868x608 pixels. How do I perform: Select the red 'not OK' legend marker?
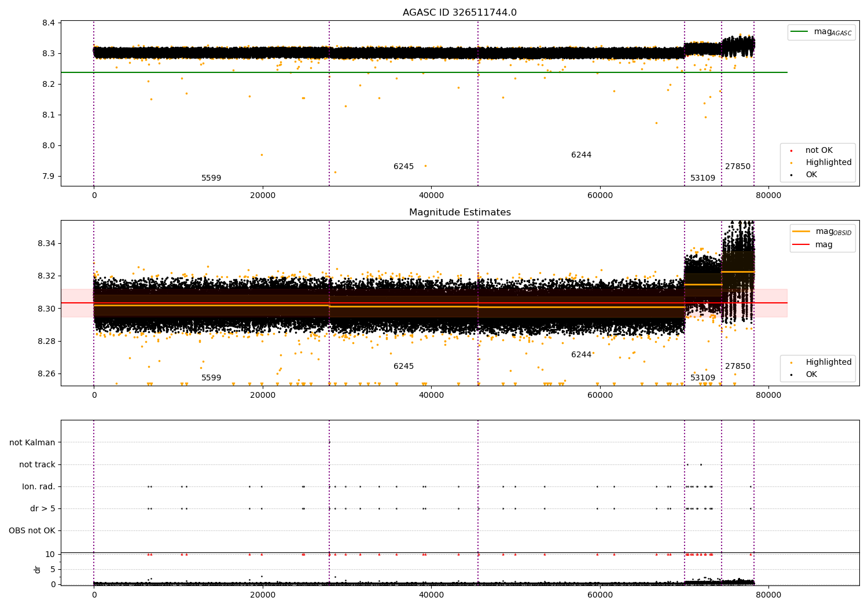pyautogui.click(x=791, y=151)
